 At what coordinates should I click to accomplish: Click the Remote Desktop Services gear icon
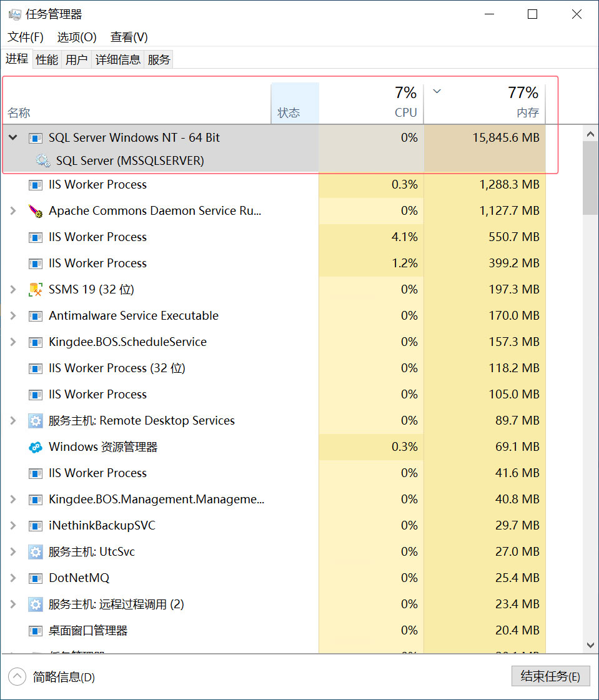coord(35,421)
